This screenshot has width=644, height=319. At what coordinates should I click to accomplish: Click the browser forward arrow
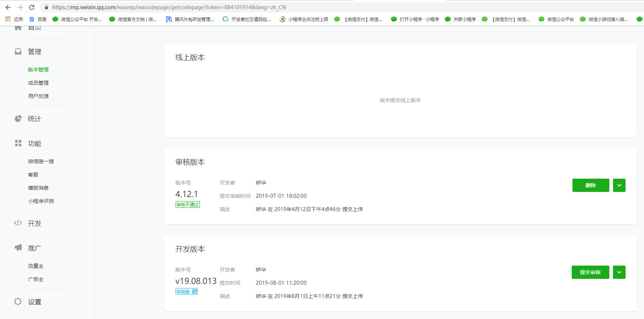coord(20,7)
